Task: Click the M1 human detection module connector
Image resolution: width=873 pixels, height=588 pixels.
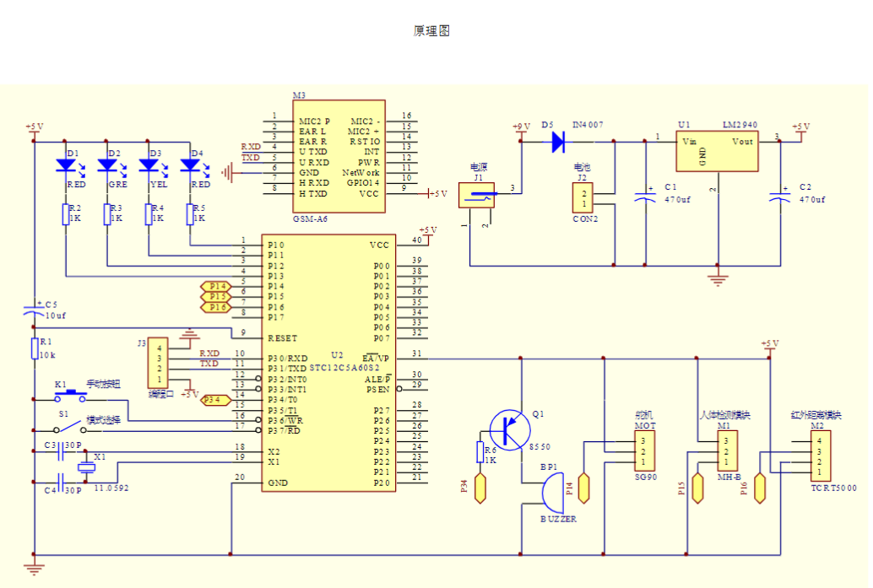Action: tap(728, 451)
